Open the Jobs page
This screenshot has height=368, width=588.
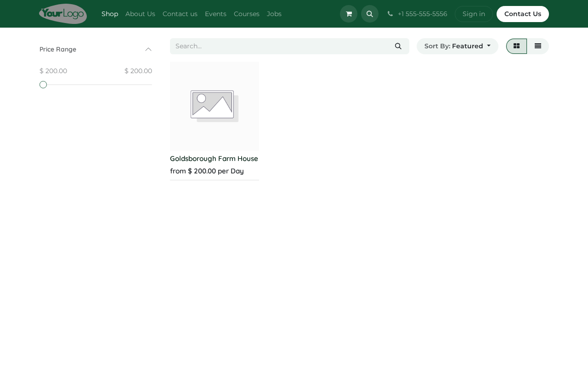click(274, 14)
